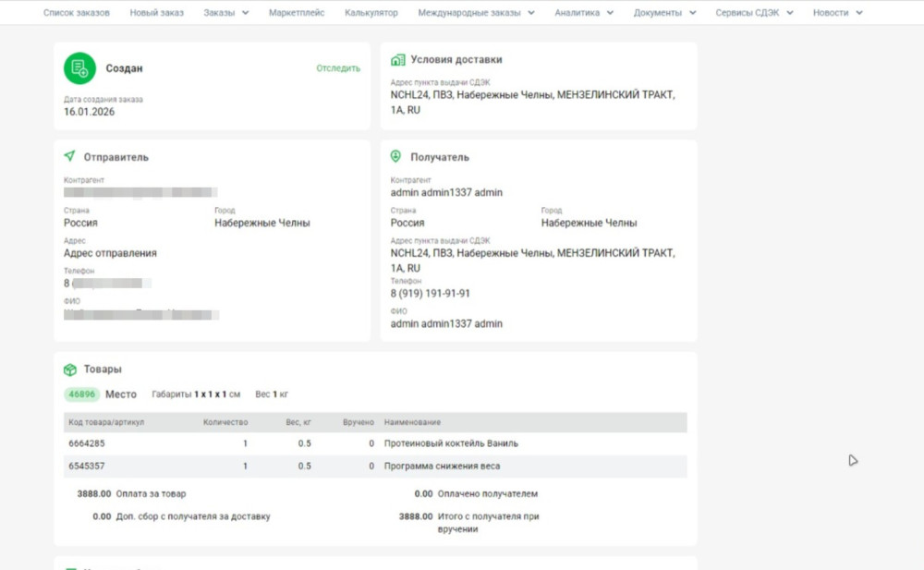
Task: Select item code 6664285
Action: [x=87, y=443]
